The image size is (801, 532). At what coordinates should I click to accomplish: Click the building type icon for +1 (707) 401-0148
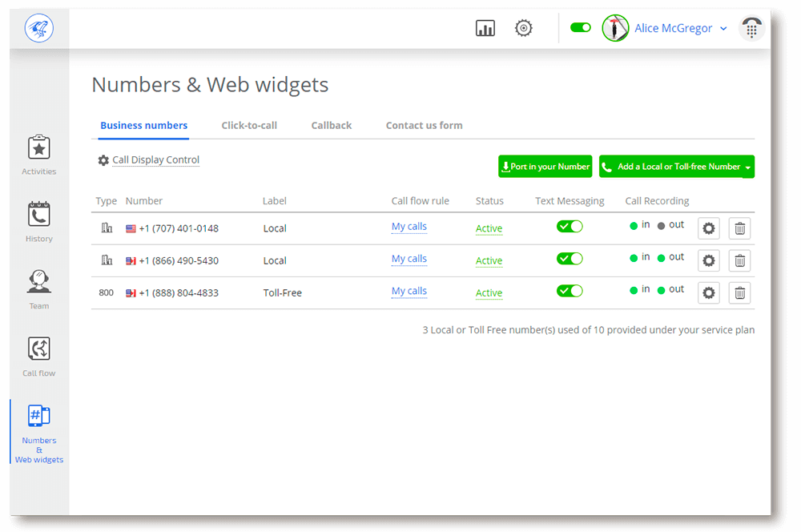107,228
